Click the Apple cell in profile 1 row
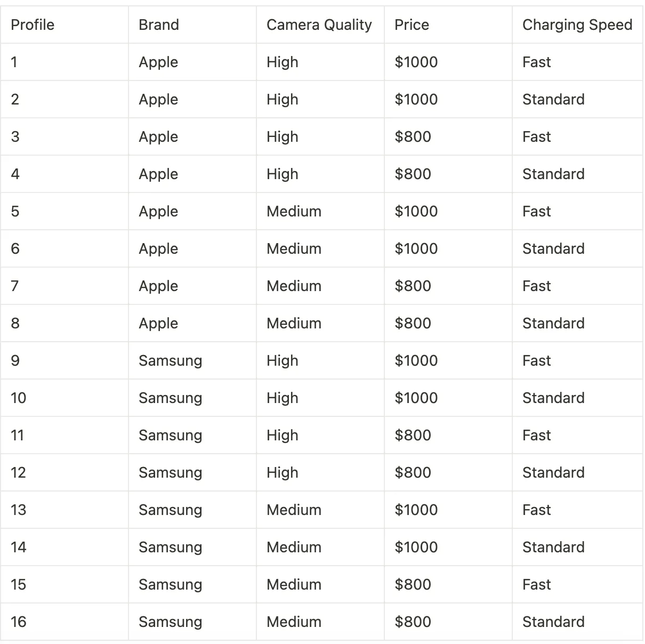 click(192, 62)
